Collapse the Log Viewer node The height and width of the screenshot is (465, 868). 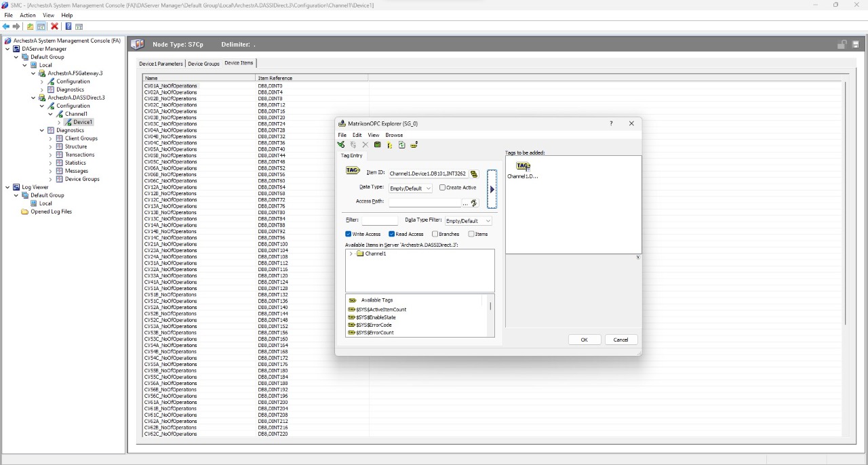click(x=7, y=187)
